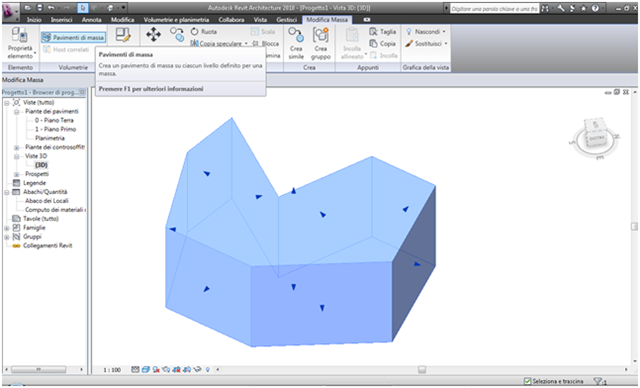Switch to the Volumetrie e planimetria tab
The width and height of the screenshot is (640, 388).
[176, 20]
